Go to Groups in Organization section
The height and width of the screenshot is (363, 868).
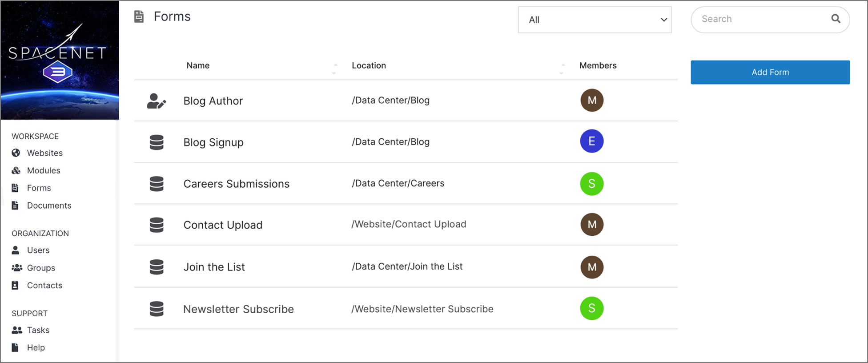click(41, 268)
